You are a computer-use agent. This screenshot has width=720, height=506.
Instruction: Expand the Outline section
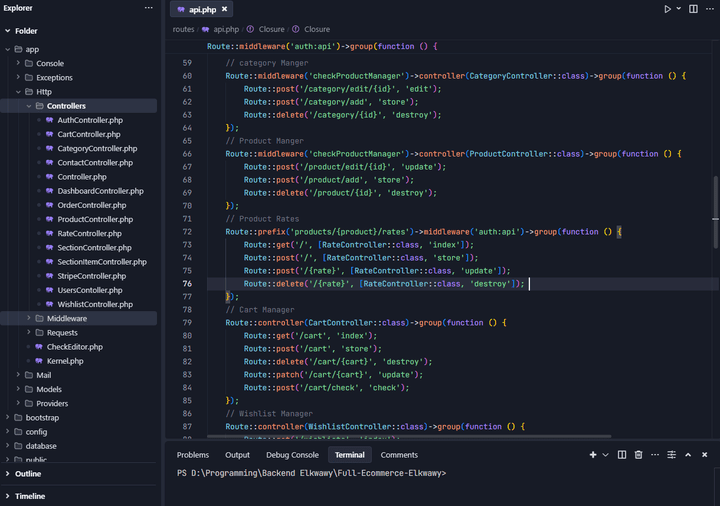[x=8, y=473]
